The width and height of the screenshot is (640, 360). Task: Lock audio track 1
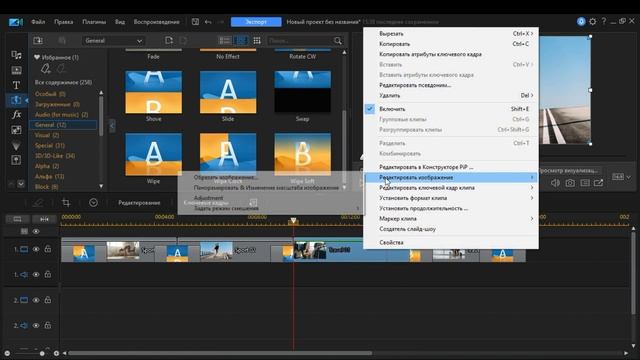48,274
